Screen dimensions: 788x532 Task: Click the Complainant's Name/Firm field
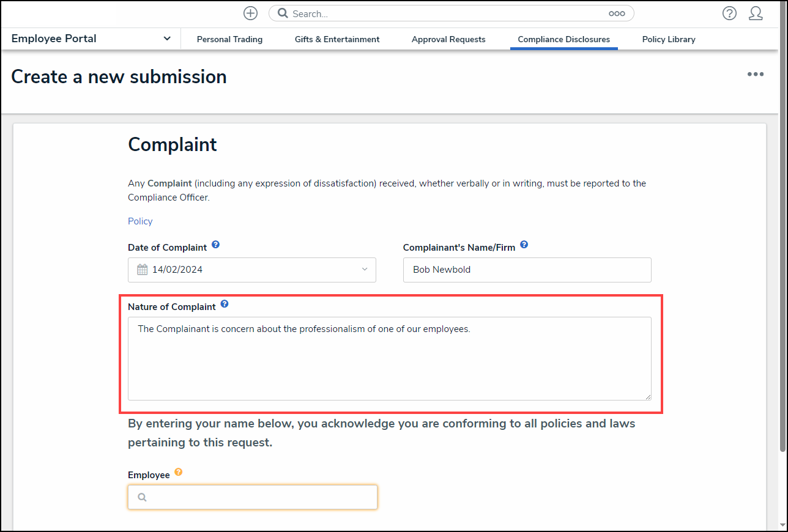527,270
